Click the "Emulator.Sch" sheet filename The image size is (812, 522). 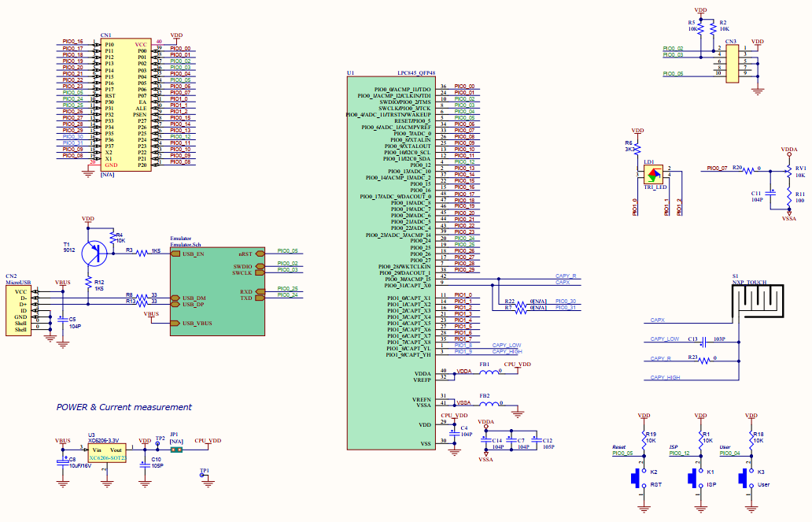click(x=186, y=245)
